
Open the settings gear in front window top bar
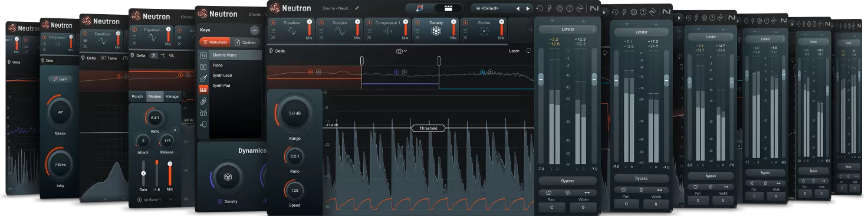tap(560, 9)
